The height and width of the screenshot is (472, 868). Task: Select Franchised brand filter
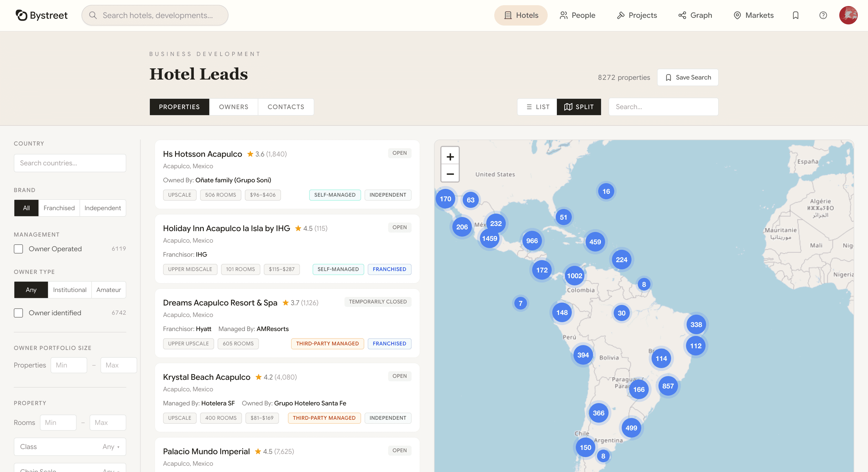(x=59, y=208)
